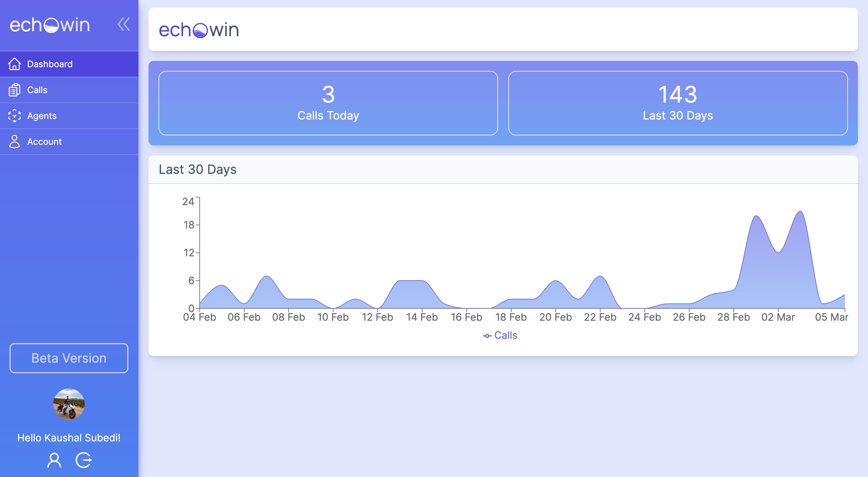Click the echowin logo in the sidebar

tap(51, 25)
